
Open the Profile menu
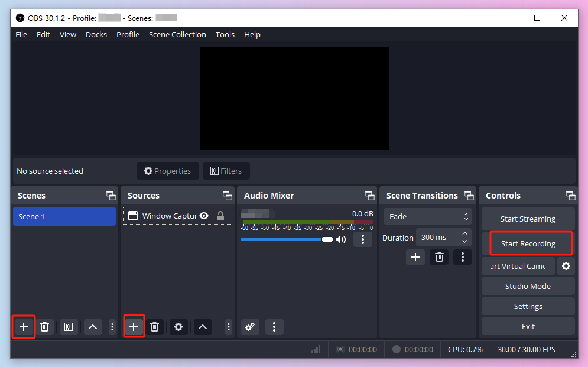(x=128, y=34)
